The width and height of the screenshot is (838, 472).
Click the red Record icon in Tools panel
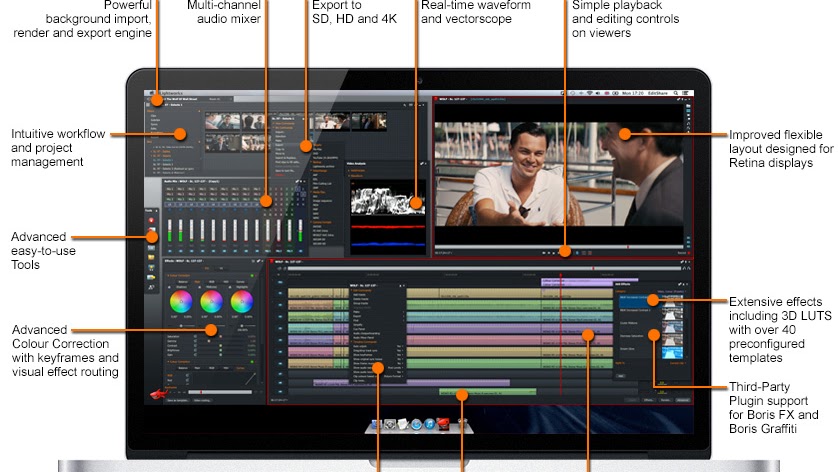tap(151, 220)
